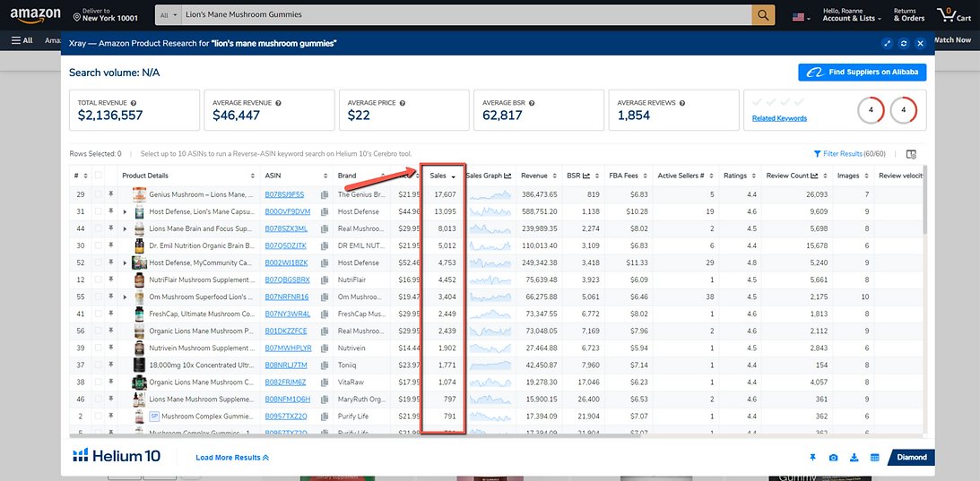The height and width of the screenshot is (481, 980).
Task: Copy ASIN B00OVF9DVM with the copy icon
Action: coord(325,211)
